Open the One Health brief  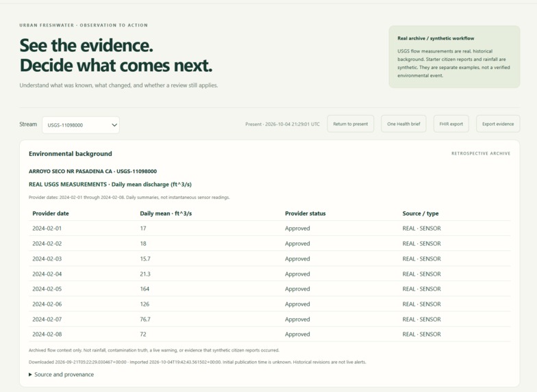coord(403,124)
